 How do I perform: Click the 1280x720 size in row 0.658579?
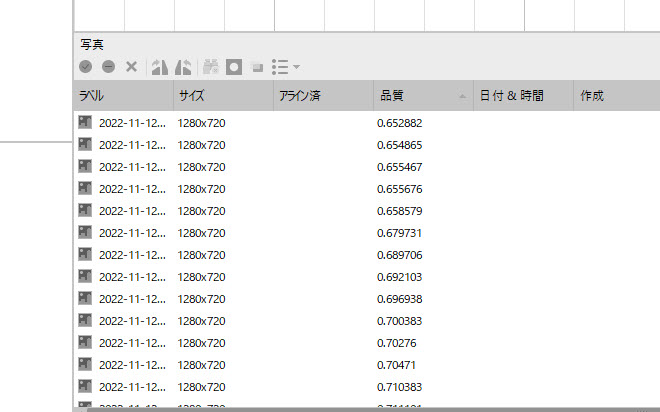201,211
